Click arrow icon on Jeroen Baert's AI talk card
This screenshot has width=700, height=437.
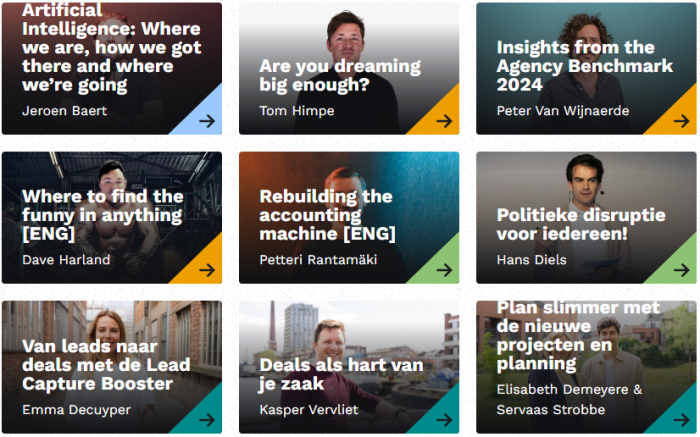tap(207, 121)
